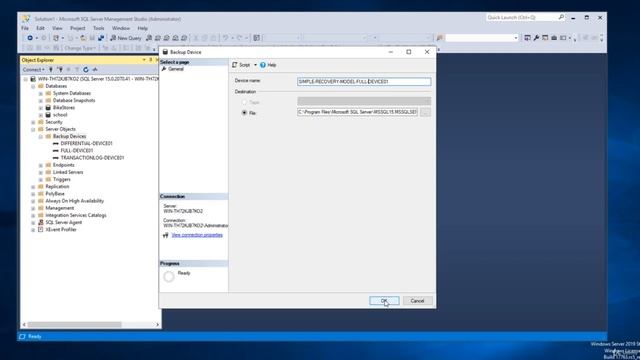Select FULL-DEVICE01 backup device
This screenshot has width=640, height=360.
tap(76, 151)
